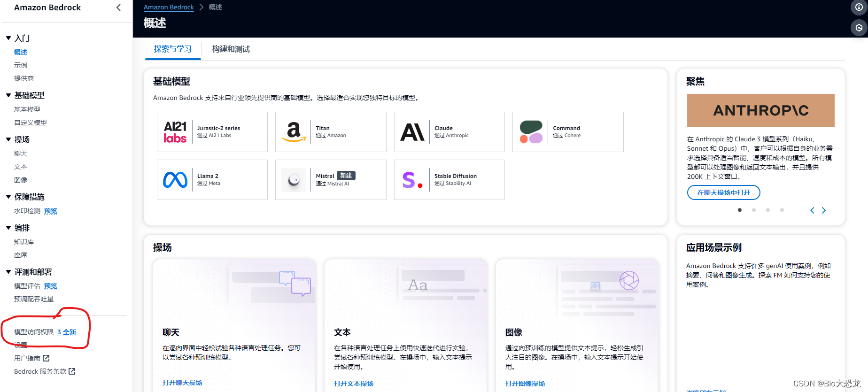Screen dimensions: 868x392
Task: Collapse the 基础模型 section
Action: coord(8,95)
